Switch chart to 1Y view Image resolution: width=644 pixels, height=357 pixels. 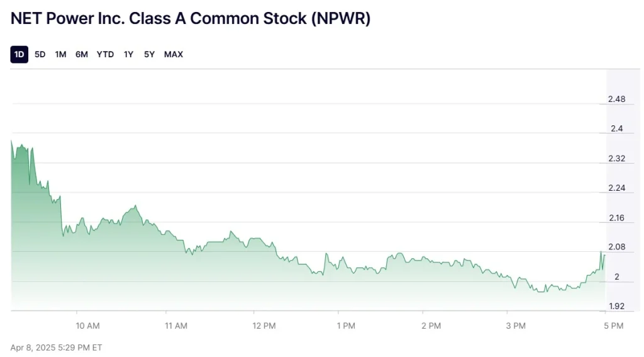[128, 55]
